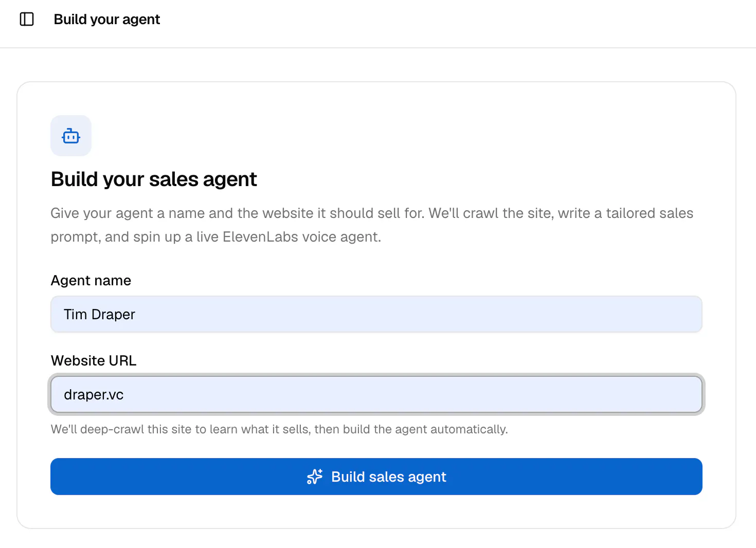
Task: Click the blue robot agent icon
Action: point(71,136)
